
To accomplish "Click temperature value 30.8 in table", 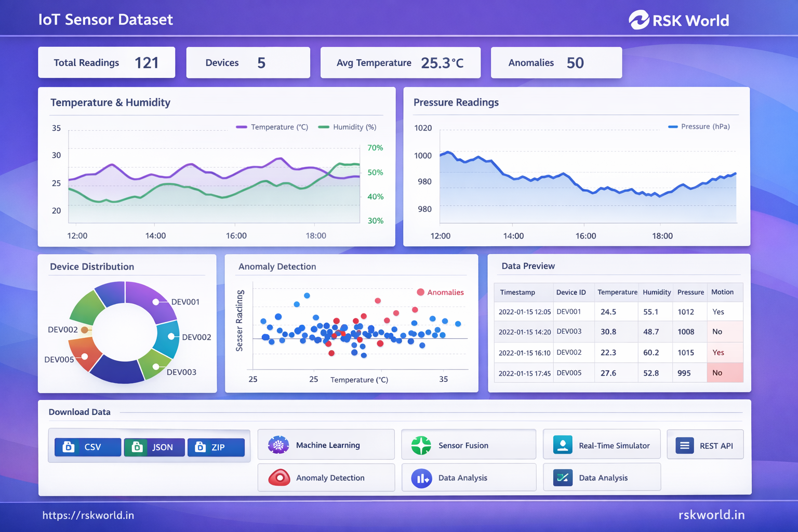I will click(x=608, y=331).
